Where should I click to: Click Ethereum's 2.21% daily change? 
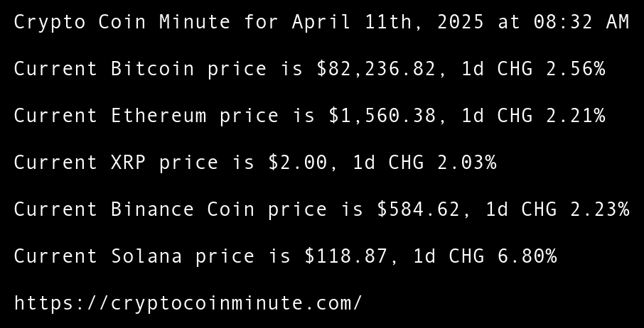(x=575, y=116)
